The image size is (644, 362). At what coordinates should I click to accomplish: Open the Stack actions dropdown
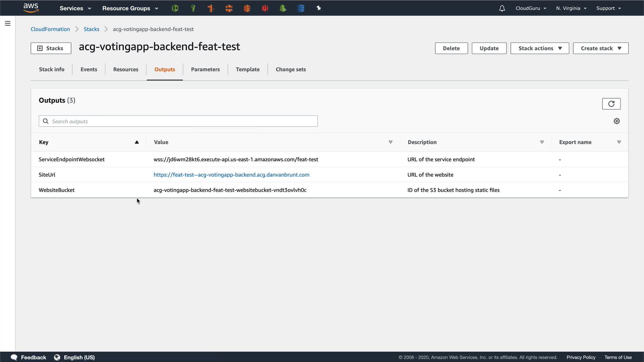click(540, 48)
